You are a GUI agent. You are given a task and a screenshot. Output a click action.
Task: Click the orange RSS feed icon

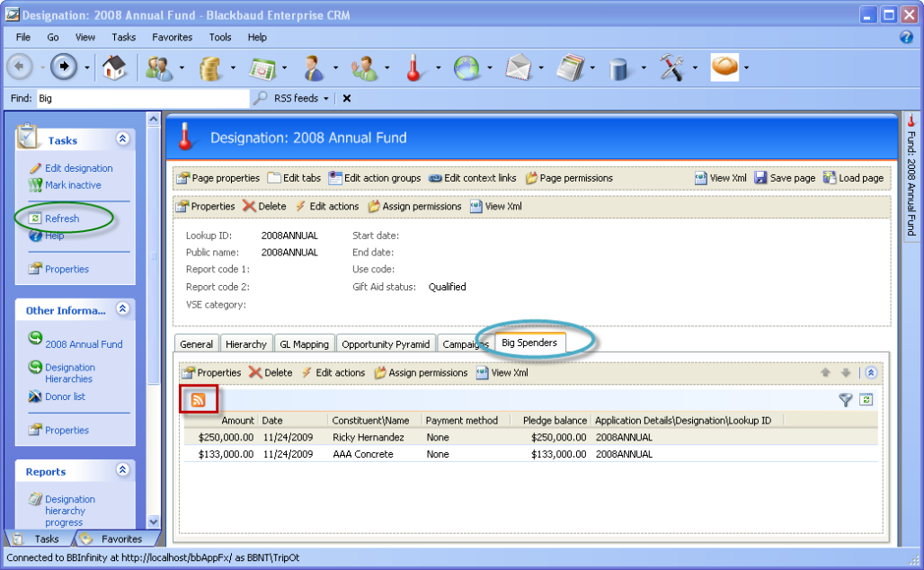point(198,400)
